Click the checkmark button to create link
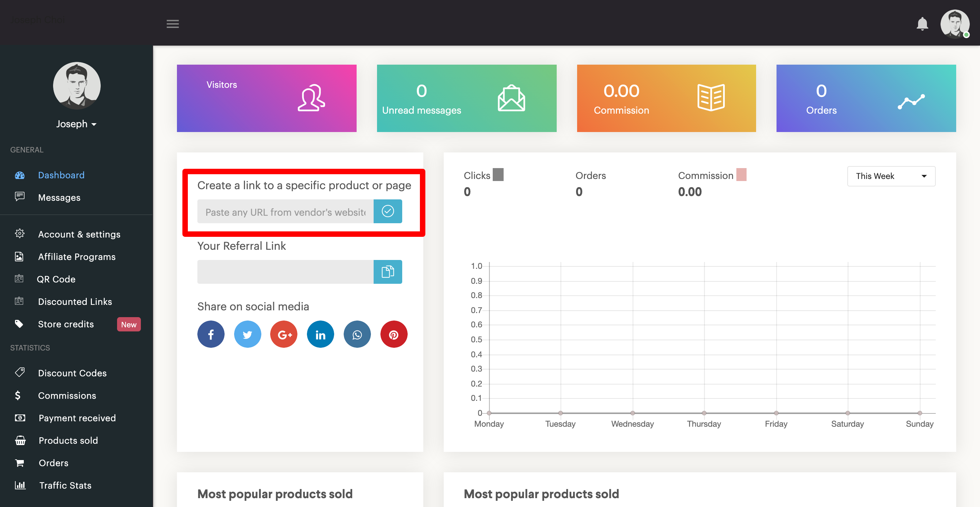Screen dimensions: 980x507 [388, 211]
